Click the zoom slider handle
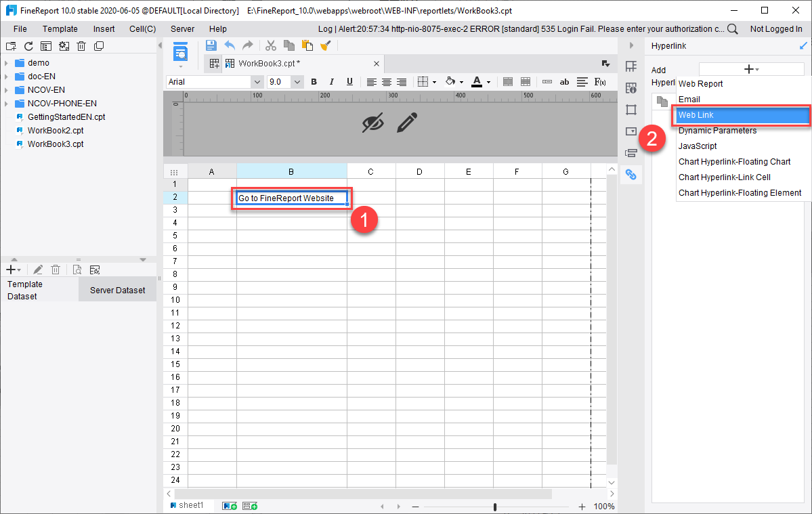Screen dimensions: 812x514 (495, 507)
